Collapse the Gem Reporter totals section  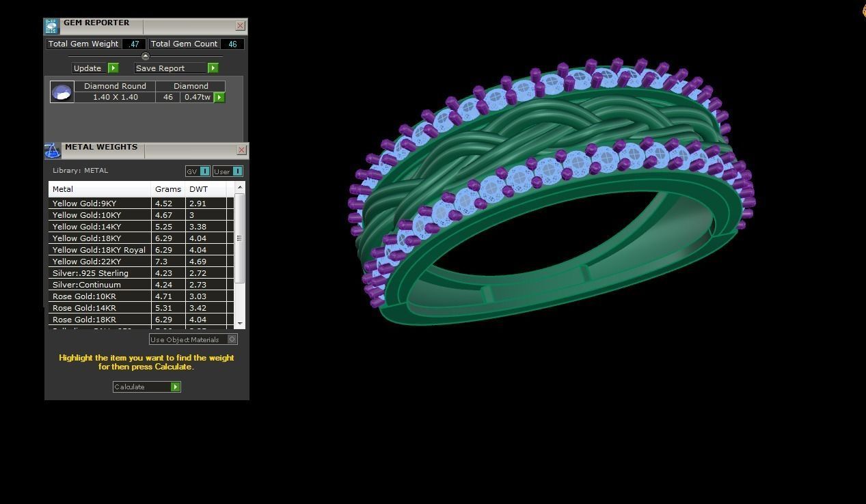point(145,56)
